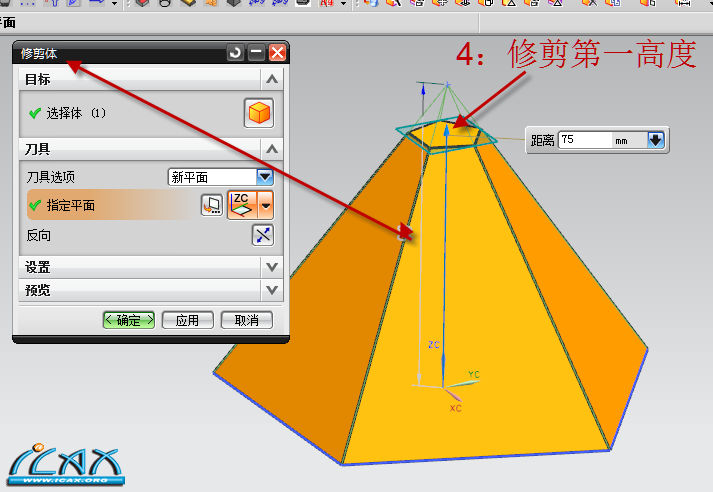Open the plane type dropdown arrow beside ZC

266,205
